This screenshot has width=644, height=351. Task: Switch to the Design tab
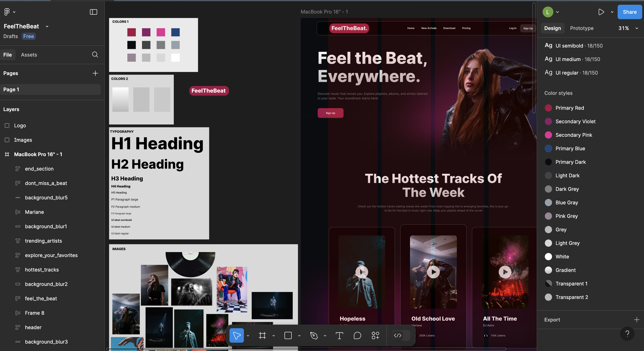[552, 28]
